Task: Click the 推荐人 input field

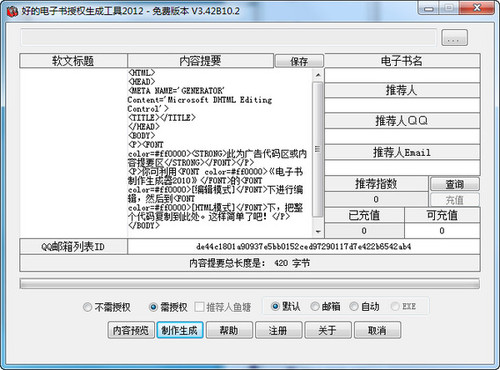Action: pos(402,105)
